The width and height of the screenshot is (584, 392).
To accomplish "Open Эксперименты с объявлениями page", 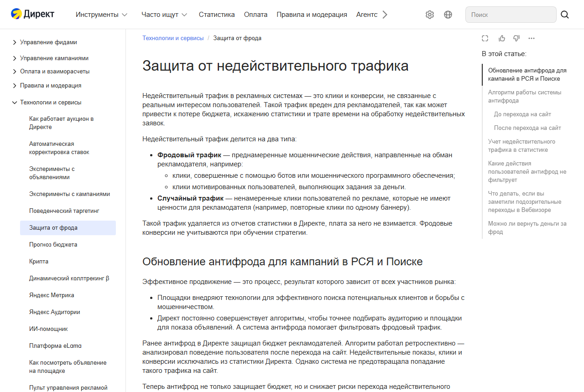I will click(x=68, y=173).
